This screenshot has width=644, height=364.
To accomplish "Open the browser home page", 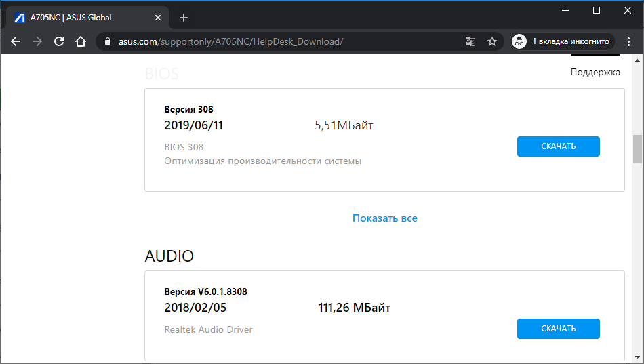I will (x=81, y=41).
